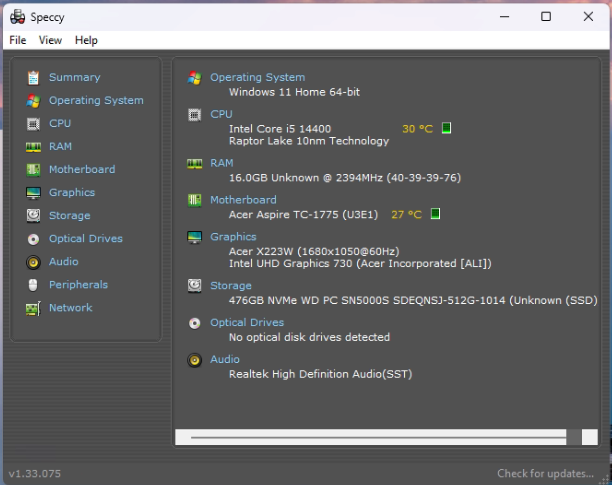Image resolution: width=612 pixels, height=485 pixels.
Task: Click the Audio speaker icon in sidebar
Action: (x=33, y=262)
